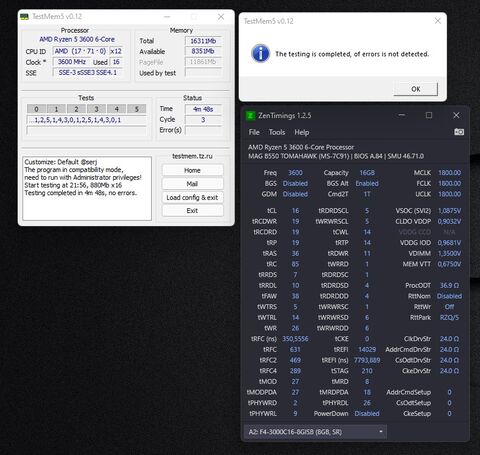Click the TestMem5 log text area
The height and width of the screenshot is (455, 480).
(87, 188)
